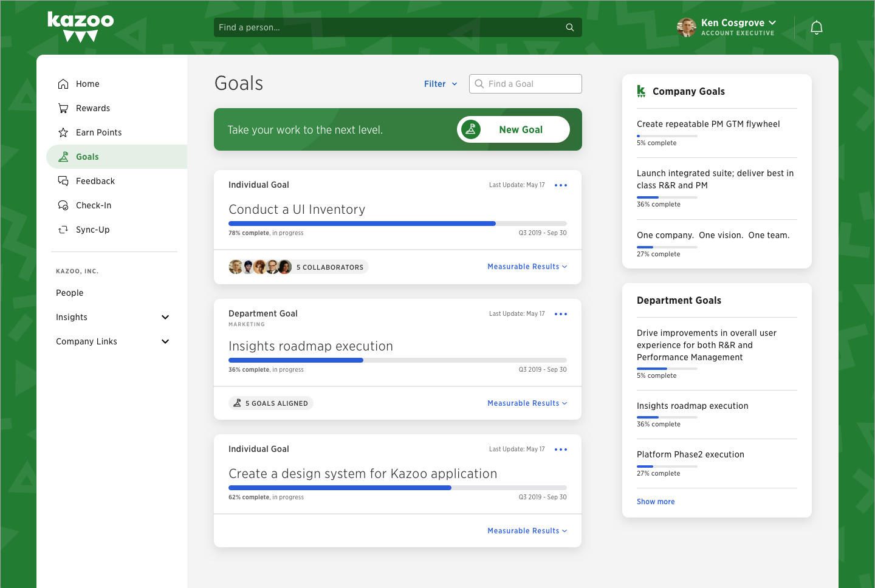The image size is (875, 588).
Task: Open Launch integrated suite company goal
Action: tap(715, 179)
